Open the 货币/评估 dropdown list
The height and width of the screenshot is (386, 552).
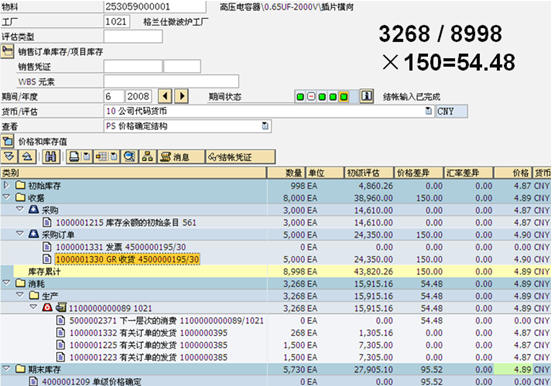click(428, 111)
